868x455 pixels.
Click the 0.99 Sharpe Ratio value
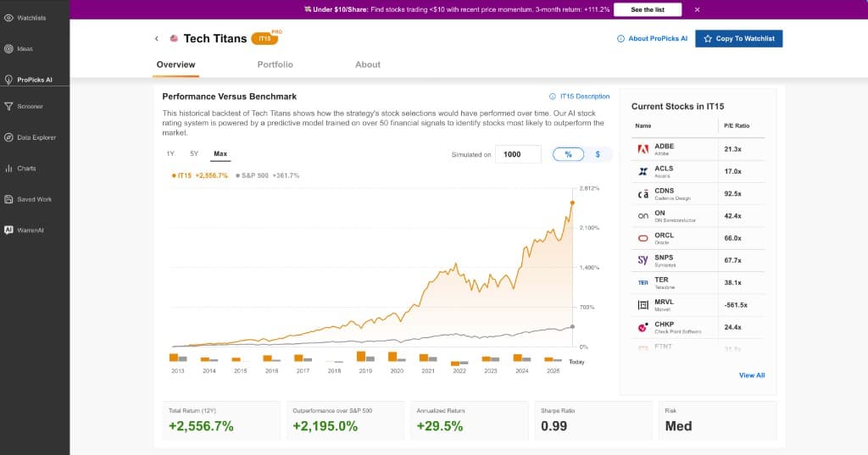(x=554, y=426)
